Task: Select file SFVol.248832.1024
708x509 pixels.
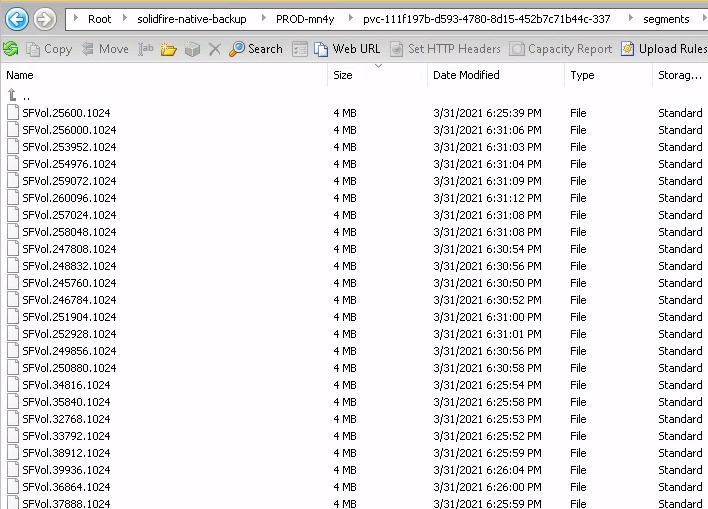Action: (69, 266)
